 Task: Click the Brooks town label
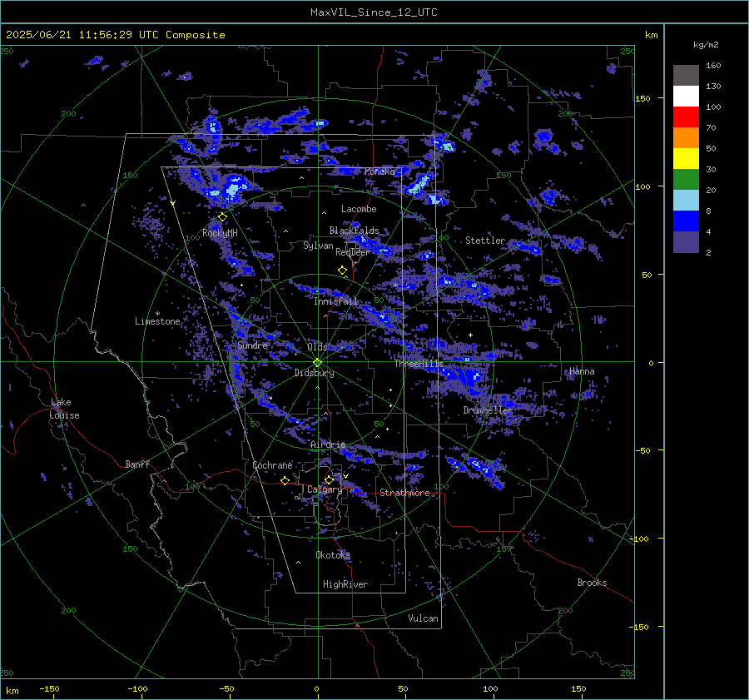592,583
